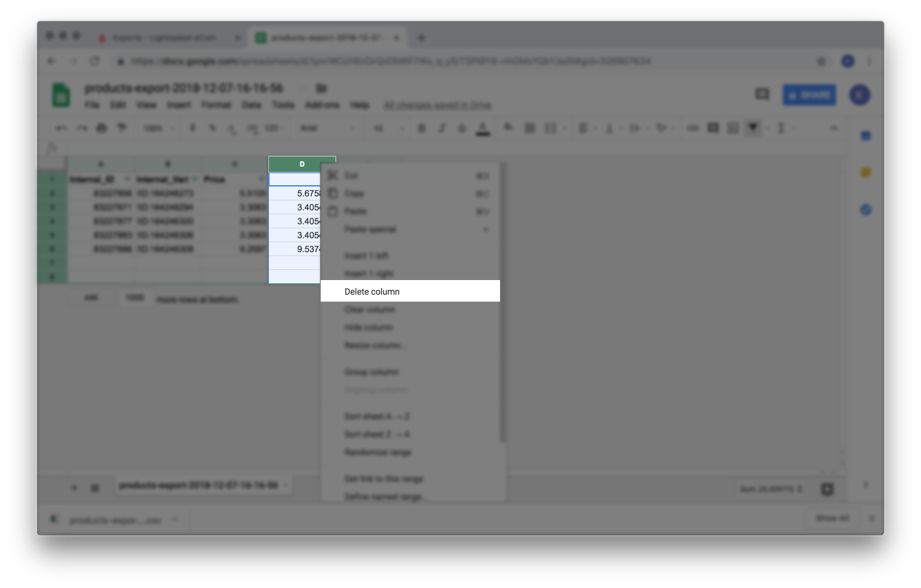Toggle strikethrough formatting
This screenshot has height=588, width=921.
(462, 128)
